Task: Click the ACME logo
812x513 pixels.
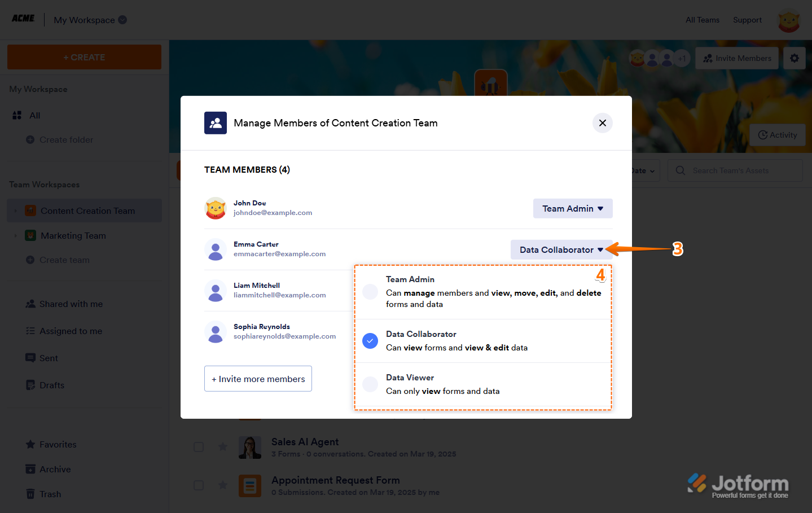Action: pyautogui.click(x=23, y=19)
